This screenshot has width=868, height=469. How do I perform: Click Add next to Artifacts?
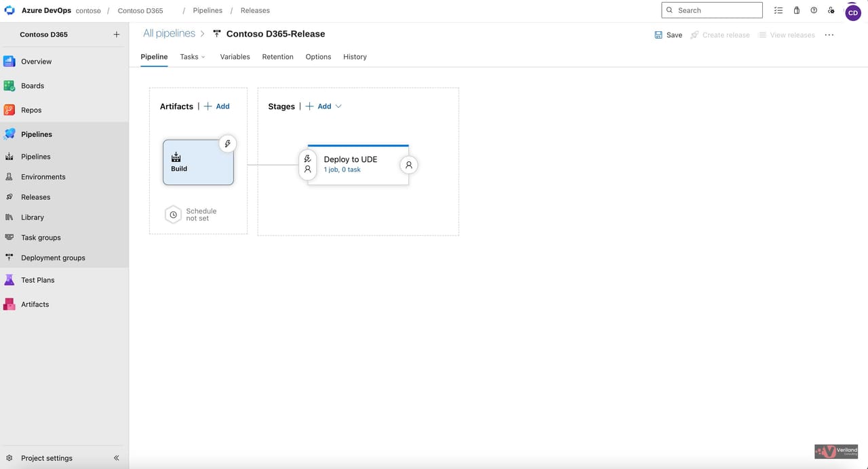click(217, 106)
